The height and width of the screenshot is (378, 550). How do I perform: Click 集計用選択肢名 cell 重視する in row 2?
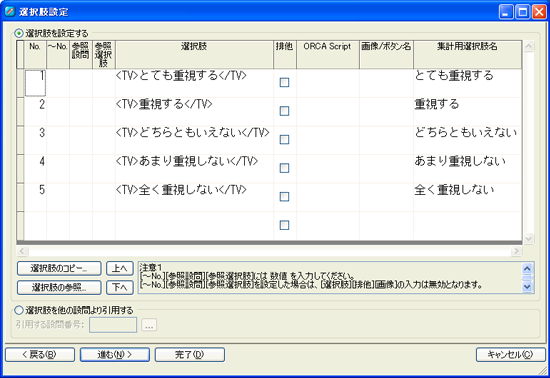click(468, 112)
